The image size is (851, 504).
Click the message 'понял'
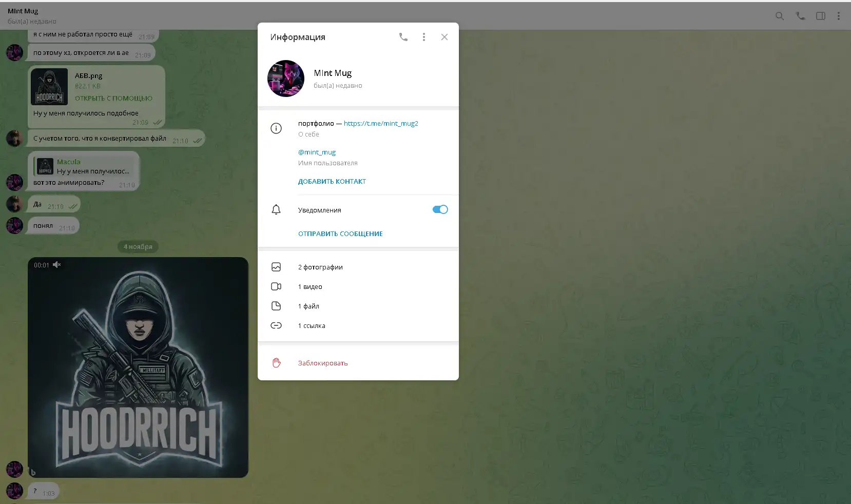click(x=54, y=226)
